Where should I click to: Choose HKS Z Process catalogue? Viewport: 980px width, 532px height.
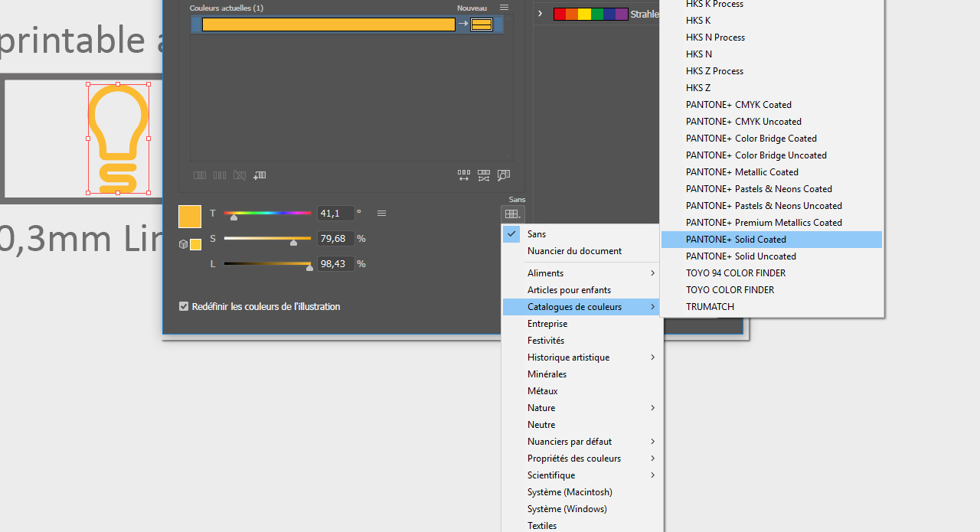[772, 71]
